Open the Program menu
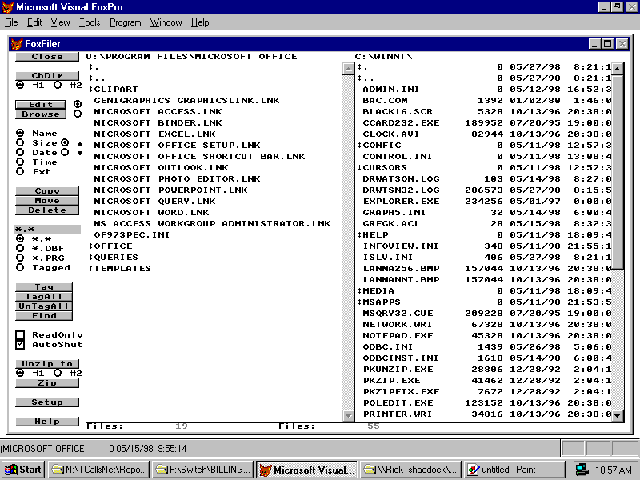The width and height of the screenshot is (640, 480). coord(125,22)
